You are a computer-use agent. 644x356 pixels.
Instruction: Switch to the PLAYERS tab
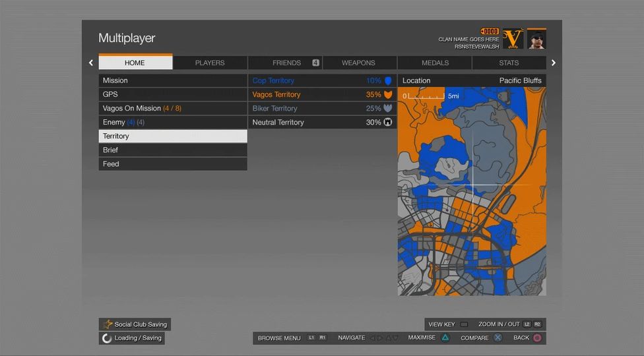pyautogui.click(x=210, y=63)
